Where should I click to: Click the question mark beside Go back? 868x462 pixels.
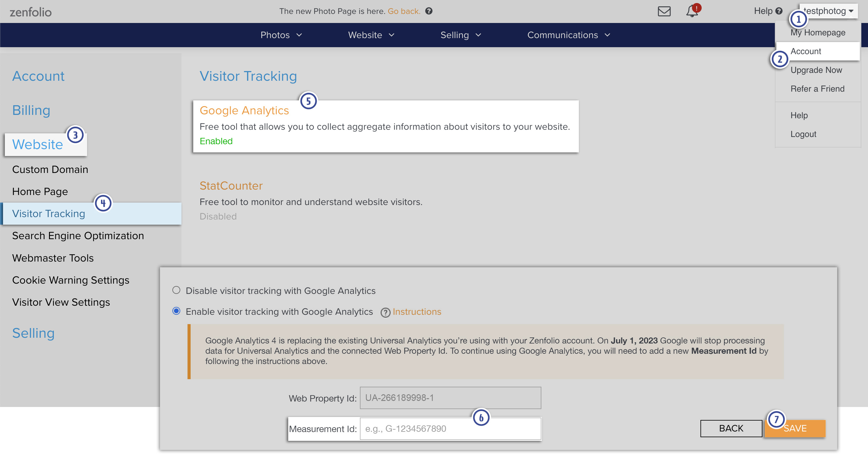[429, 11]
